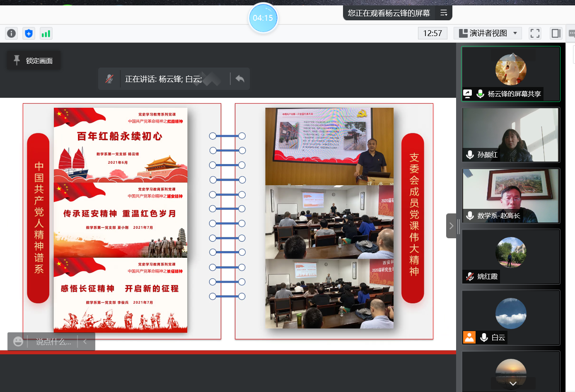Screen dimensions: 575x392
Task: Click the meeting info icon
Action: point(12,34)
